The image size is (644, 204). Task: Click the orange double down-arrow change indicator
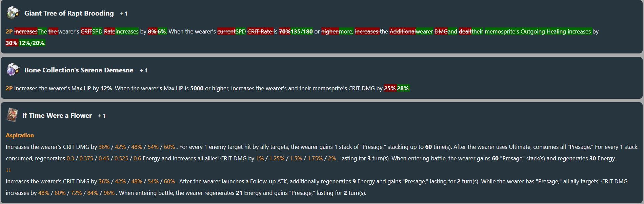point(8,170)
